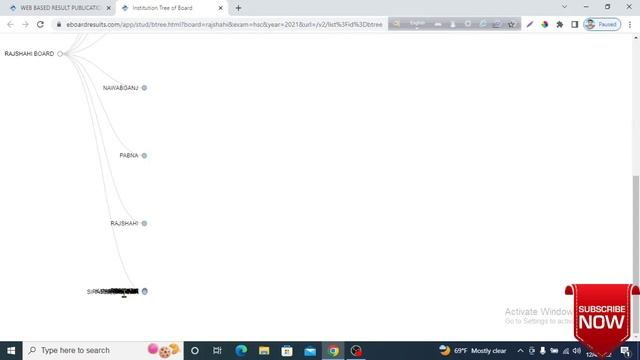Go forward to the next page
640x360 pixels.
coord(25,24)
